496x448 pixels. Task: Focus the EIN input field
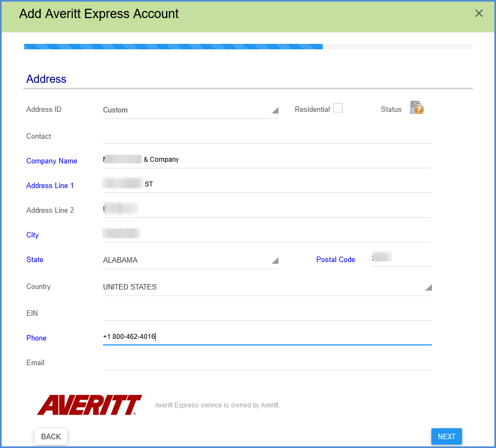coord(267,313)
